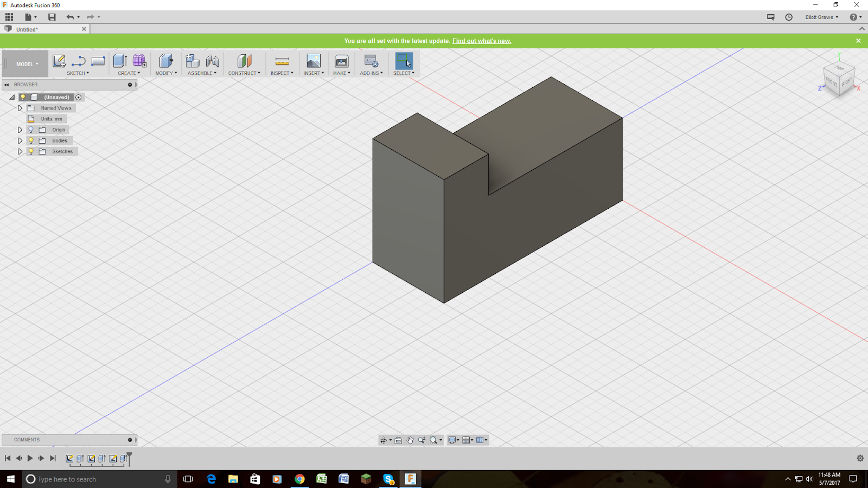This screenshot has width=868, height=488.
Task: Open the data panel grid icon
Action: click(x=9, y=17)
